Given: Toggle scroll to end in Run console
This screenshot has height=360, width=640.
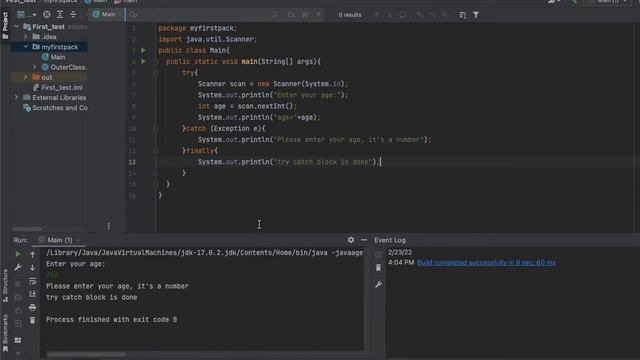Looking at the screenshot, I should pos(33,294).
